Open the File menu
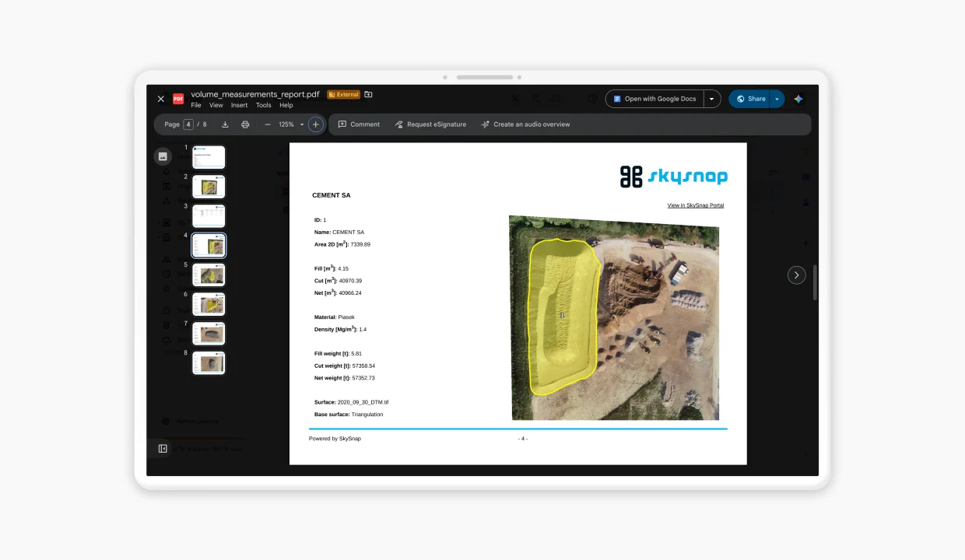This screenshot has width=965, height=560. (x=196, y=105)
